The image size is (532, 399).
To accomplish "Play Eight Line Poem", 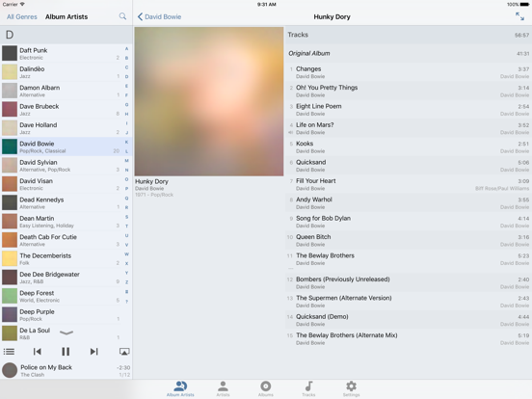I will (x=409, y=109).
